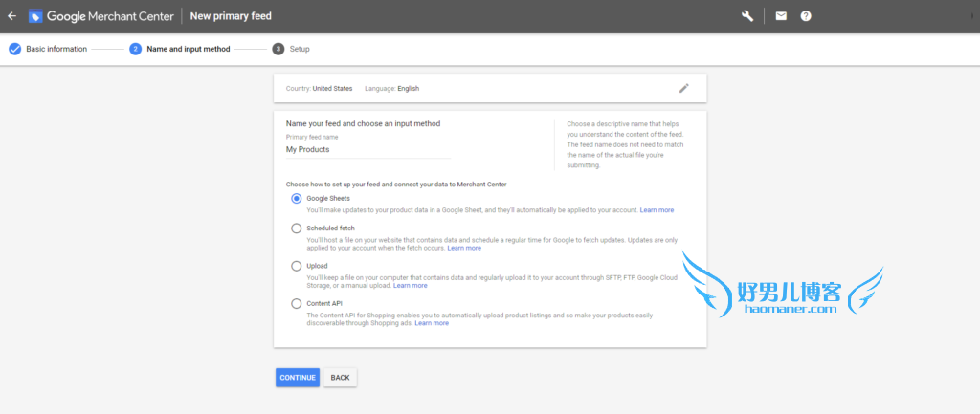The height and width of the screenshot is (414, 980).
Task: Select the Google Sheets radio button
Action: point(297,199)
